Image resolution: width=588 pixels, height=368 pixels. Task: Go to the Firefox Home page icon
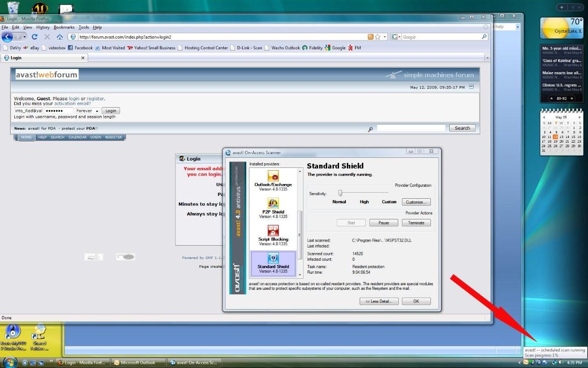coord(60,37)
